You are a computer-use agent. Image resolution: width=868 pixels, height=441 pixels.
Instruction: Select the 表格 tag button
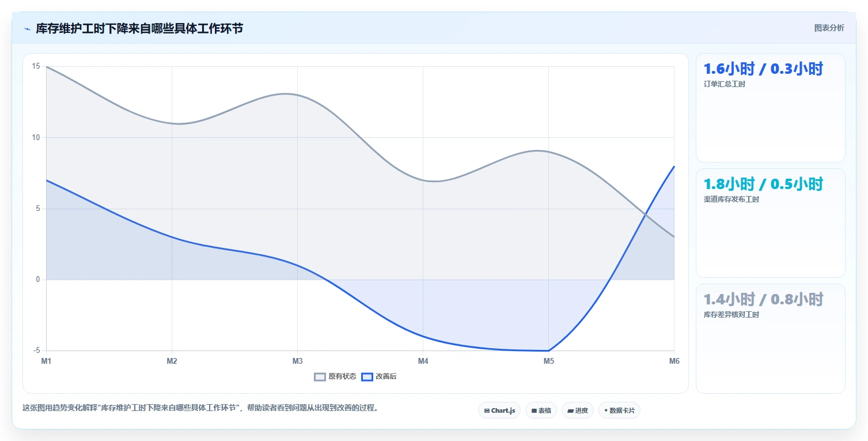click(x=541, y=410)
